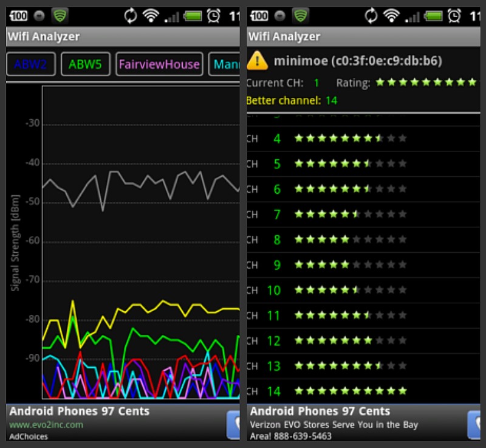Tap the sync icon in right status bar
This screenshot has height=448, width=486.
[x=371, y=16]
